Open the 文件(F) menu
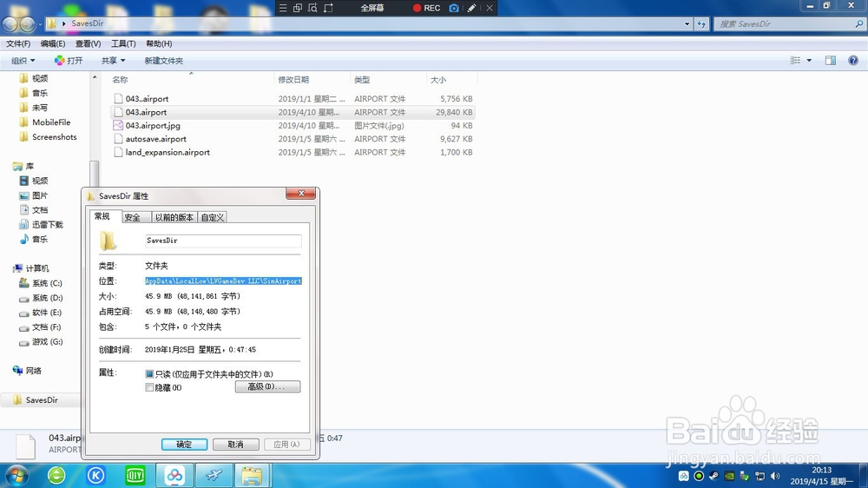The width and height of the screenshot is (868, 488). [18, 43]
